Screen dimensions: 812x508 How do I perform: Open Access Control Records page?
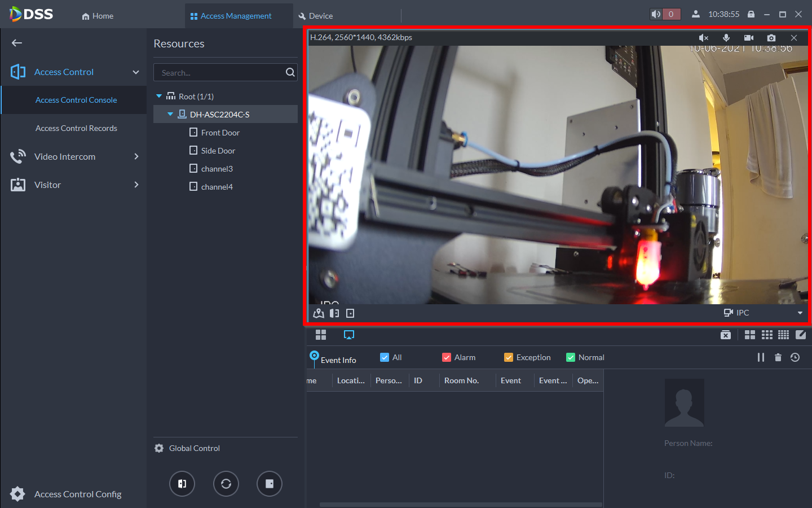click(x=76, y=128)
